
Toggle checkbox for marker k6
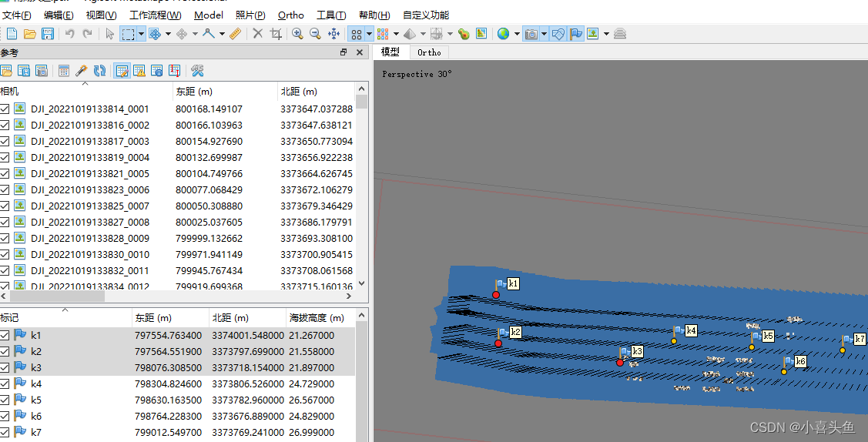5,416
